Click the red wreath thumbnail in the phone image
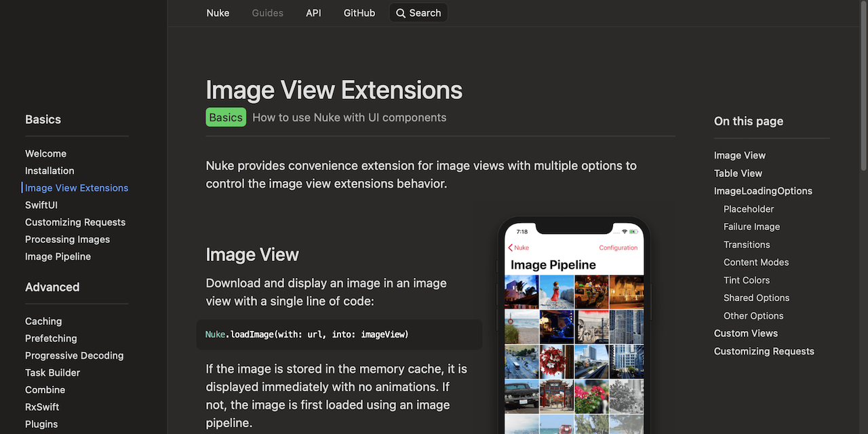This screenshot has width=868, height=434. pyautogui.click(x=557, y=361)
